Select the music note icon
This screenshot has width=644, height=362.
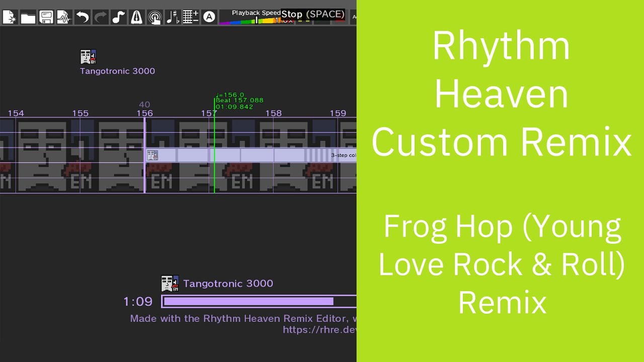(x=119, y=17)
